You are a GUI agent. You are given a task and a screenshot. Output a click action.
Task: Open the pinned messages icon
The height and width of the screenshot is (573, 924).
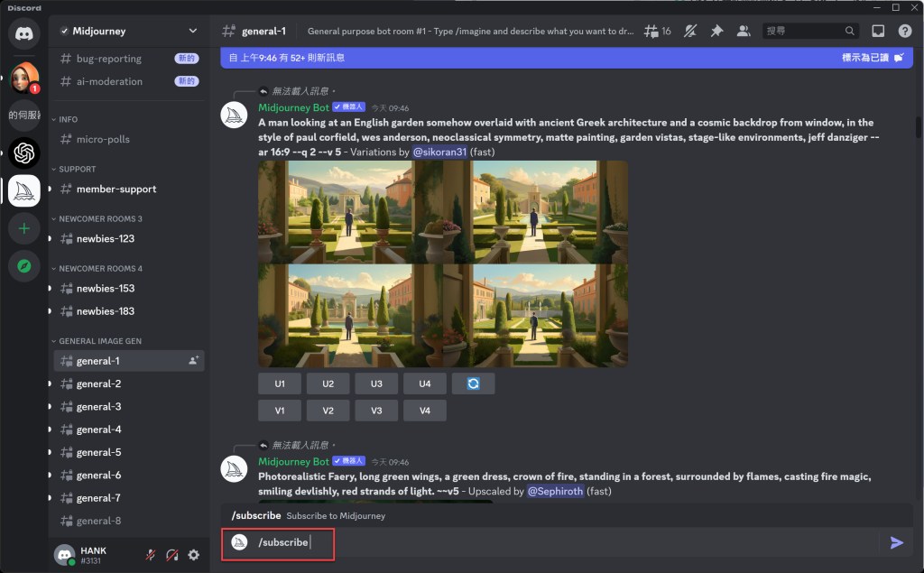(716, 31)
